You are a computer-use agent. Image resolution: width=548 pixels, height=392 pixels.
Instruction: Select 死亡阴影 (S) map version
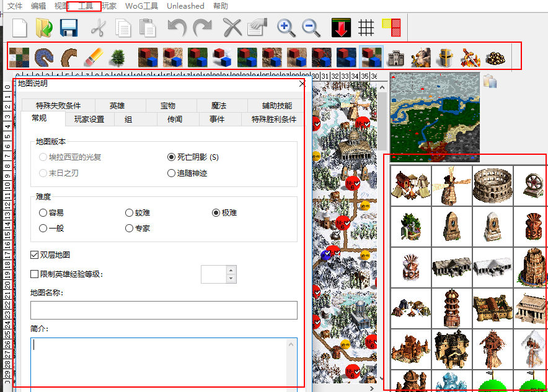193,157
